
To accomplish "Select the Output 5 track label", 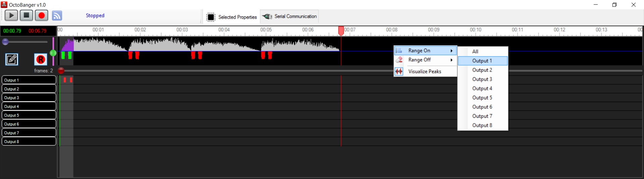I will click(29, 115).
